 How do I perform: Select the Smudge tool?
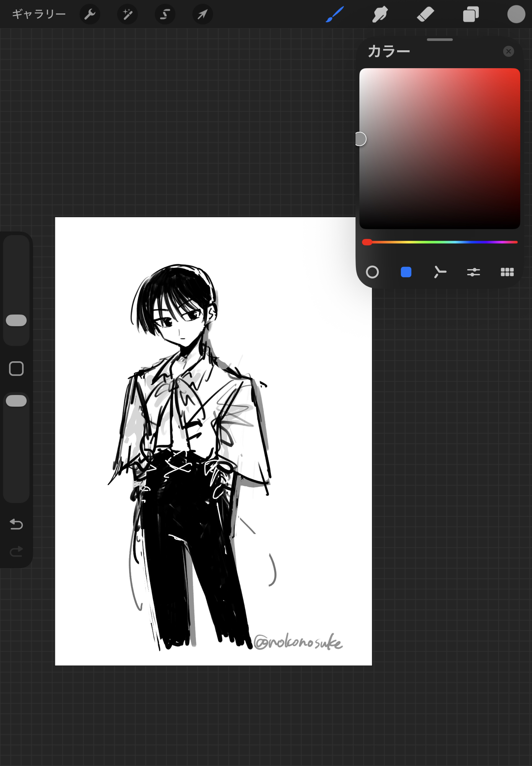pos(380,15)
